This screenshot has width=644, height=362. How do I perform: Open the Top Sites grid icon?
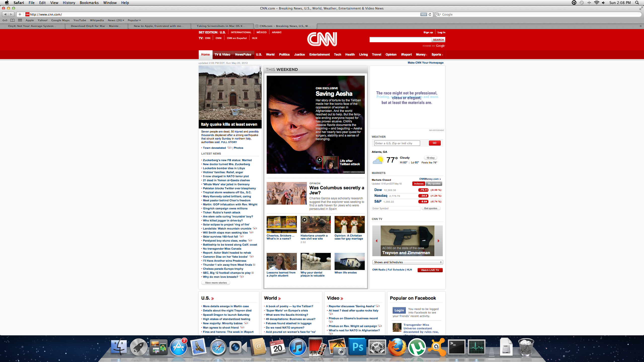click(x=20, y=20)
